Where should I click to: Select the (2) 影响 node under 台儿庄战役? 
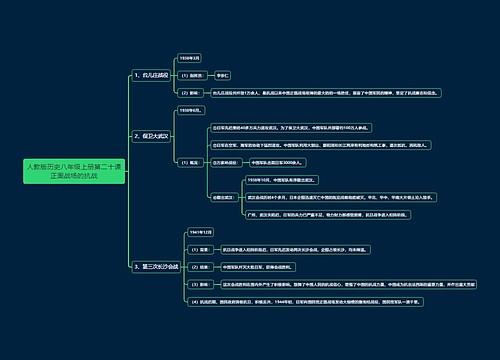coord(190,93)
